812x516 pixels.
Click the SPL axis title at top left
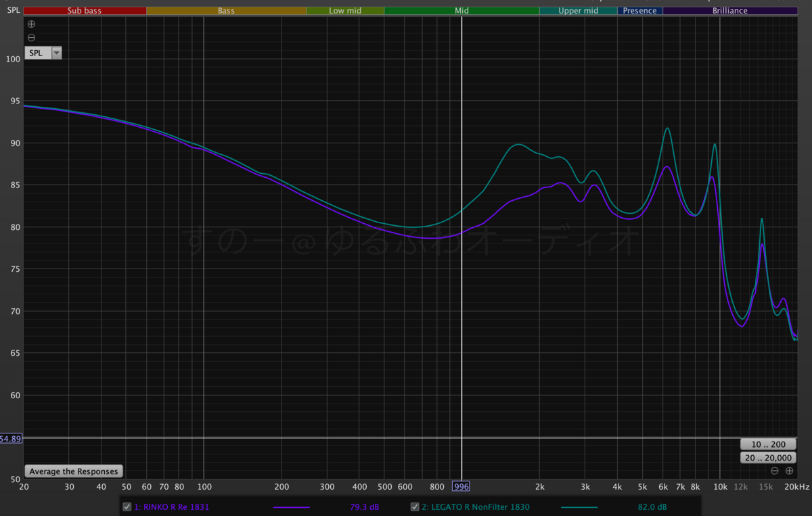(x=14, y=10)
